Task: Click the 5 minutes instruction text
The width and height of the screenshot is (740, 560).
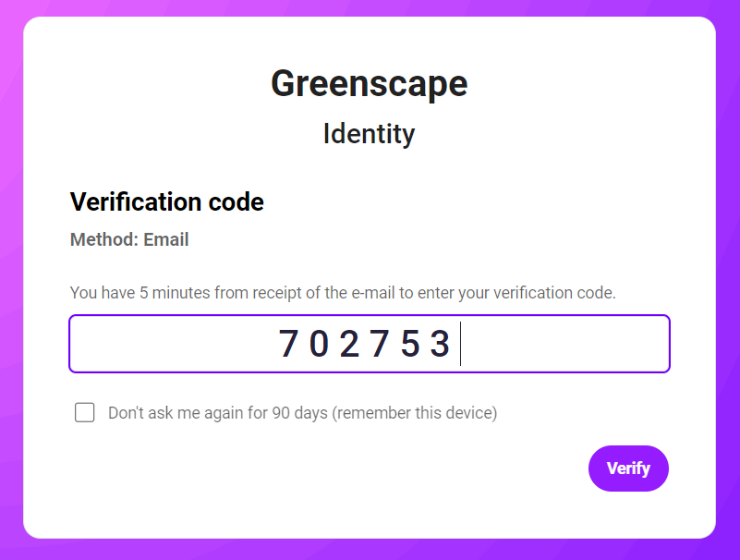Action: coord(343,293)
